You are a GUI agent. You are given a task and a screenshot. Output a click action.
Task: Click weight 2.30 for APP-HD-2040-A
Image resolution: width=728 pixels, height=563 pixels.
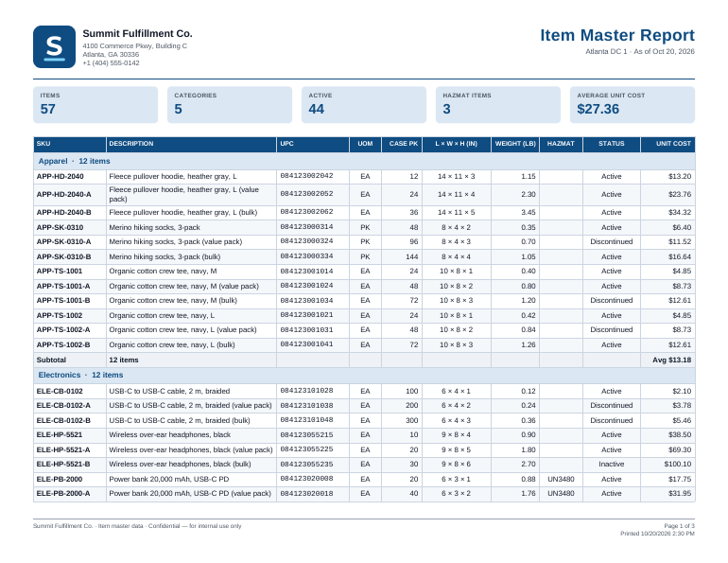click(x=529, y=194)
